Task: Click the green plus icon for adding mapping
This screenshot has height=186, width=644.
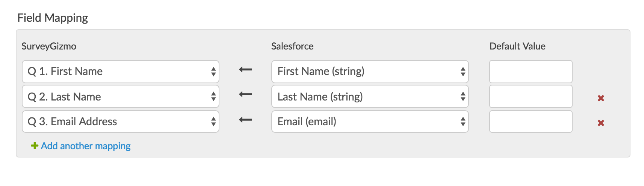Action: pos(35,146)
